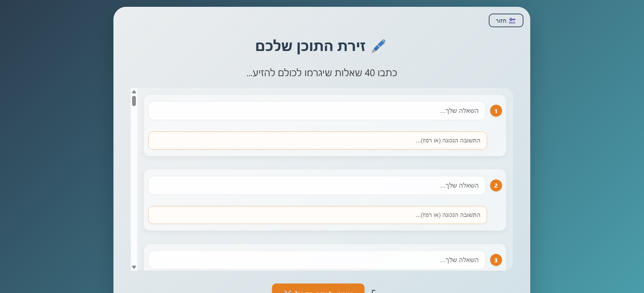This screenshot has height=293, width=644.
Task: Click the orange circle badge numbered 2
Action: 496,185
